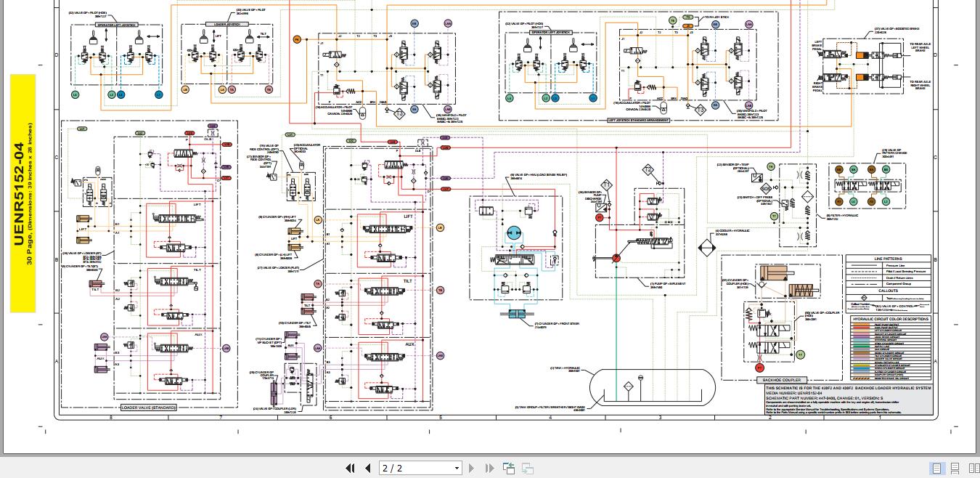Click the HYDRAULIC CIRCUIT COLOR DESCRIPTIONS header
The width and height of the screenshot is (980, 478).
[890, 319]
